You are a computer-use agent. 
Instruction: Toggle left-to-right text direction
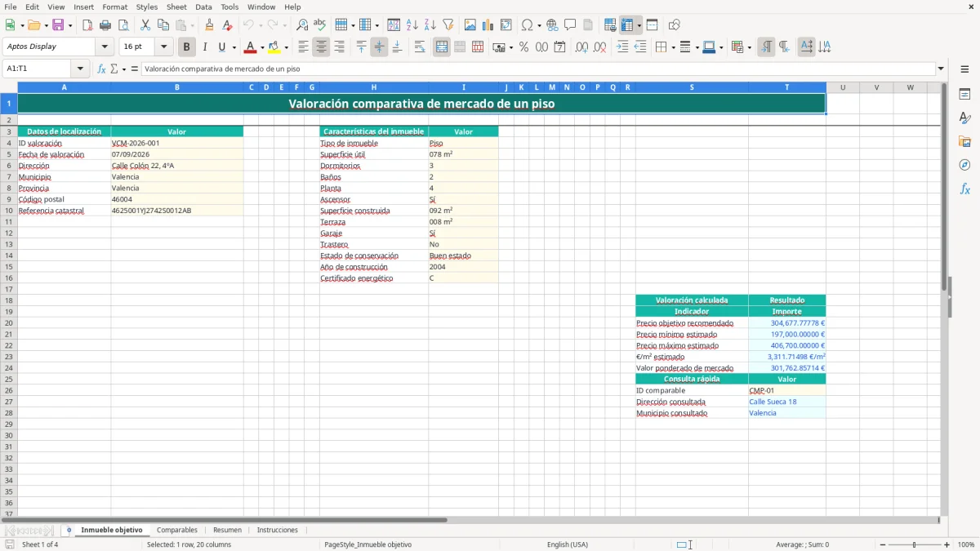[x=766, y=47]
